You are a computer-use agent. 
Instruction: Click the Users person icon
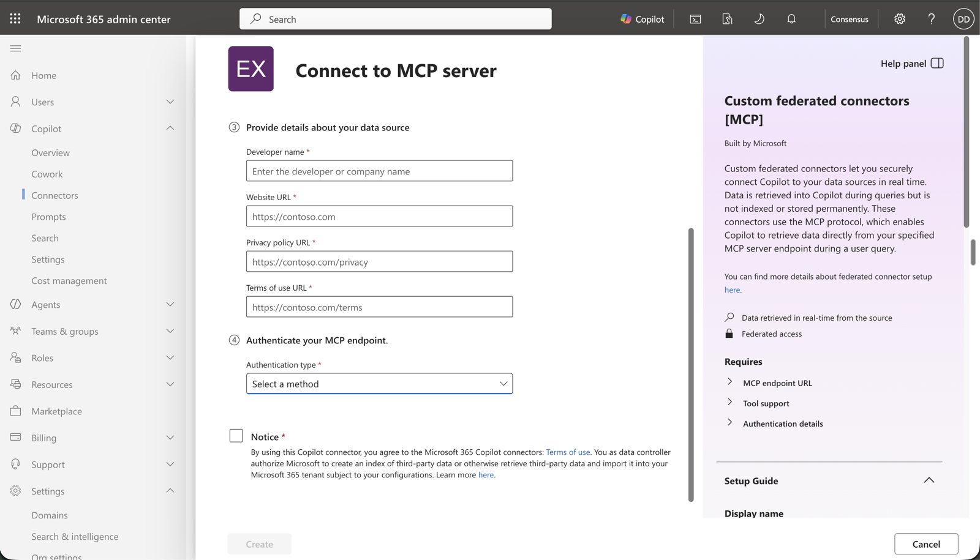pyautogui.click(x=15, y=102)
